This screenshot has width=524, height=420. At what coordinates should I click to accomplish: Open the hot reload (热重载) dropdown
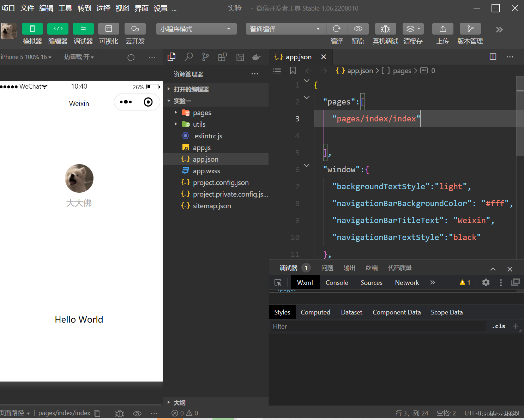(79, 57)
